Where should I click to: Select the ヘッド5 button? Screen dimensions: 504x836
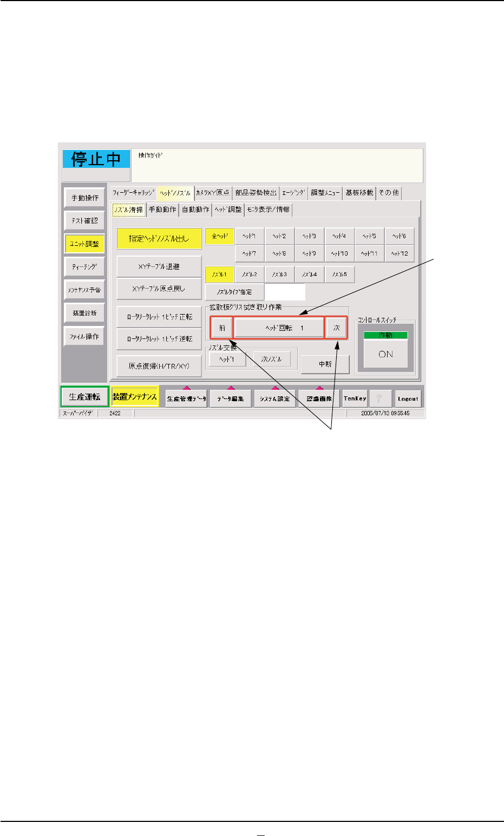click(369, 236)
